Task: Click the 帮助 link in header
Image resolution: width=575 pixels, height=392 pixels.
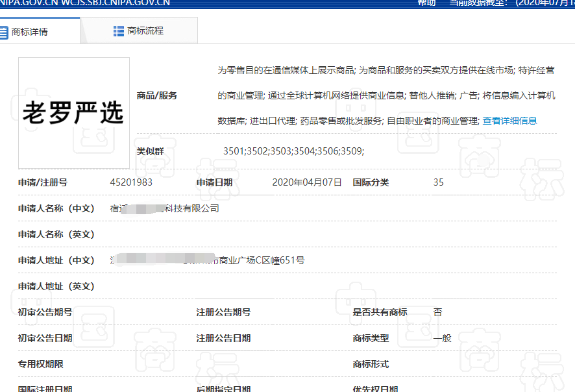Action: pos(426,3)
